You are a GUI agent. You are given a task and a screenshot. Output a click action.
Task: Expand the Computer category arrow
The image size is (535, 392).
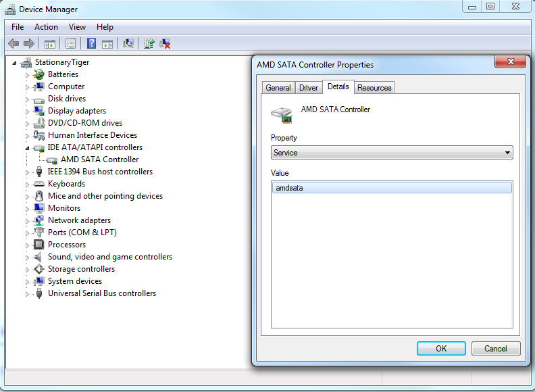click(x=27, y=87)
